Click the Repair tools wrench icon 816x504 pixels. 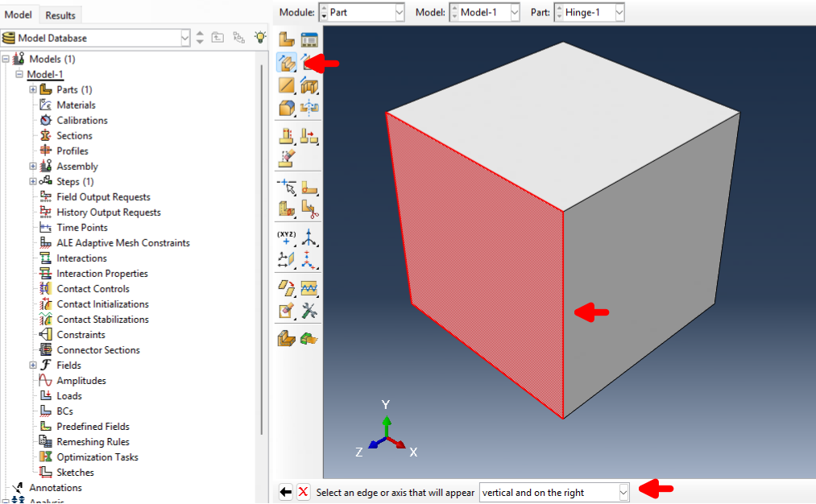click(x=309, y=310)
